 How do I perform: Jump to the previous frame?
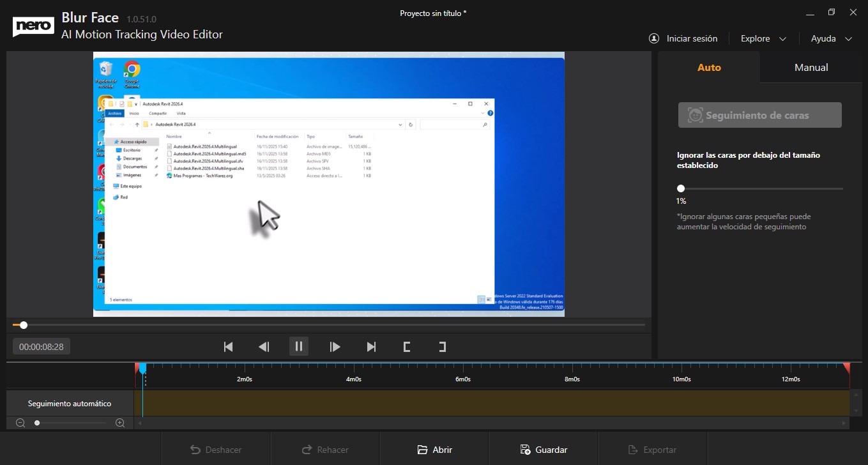[x=263, y=346]
